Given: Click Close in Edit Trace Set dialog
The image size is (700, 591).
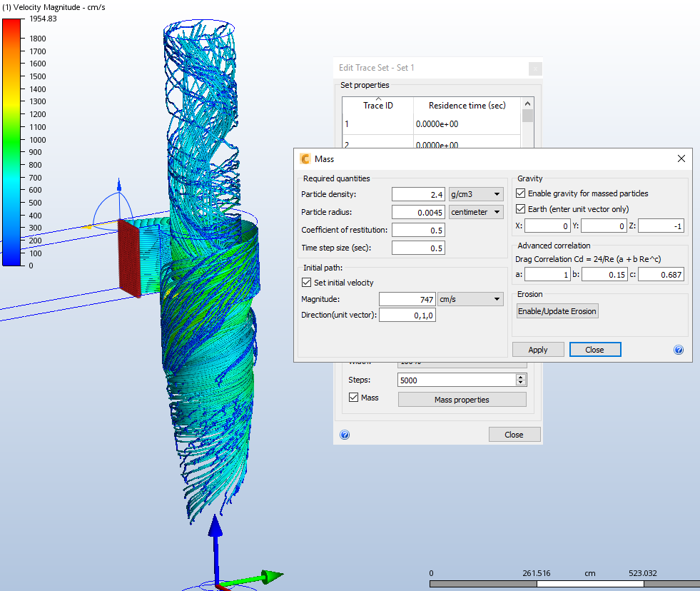Looking at the screenshot, I should [x=514, y=435].
